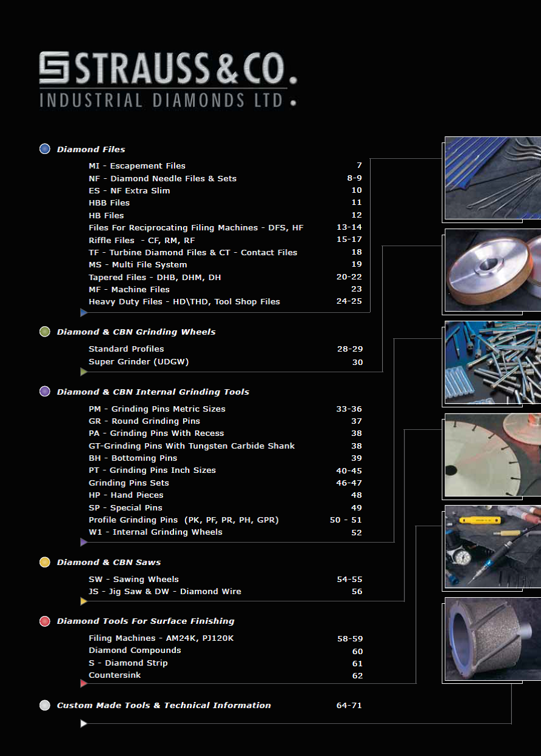
Task: Open Profile Grinding Pins (PK, PF, PR, PH, GPR)
Action: point(184,520)
